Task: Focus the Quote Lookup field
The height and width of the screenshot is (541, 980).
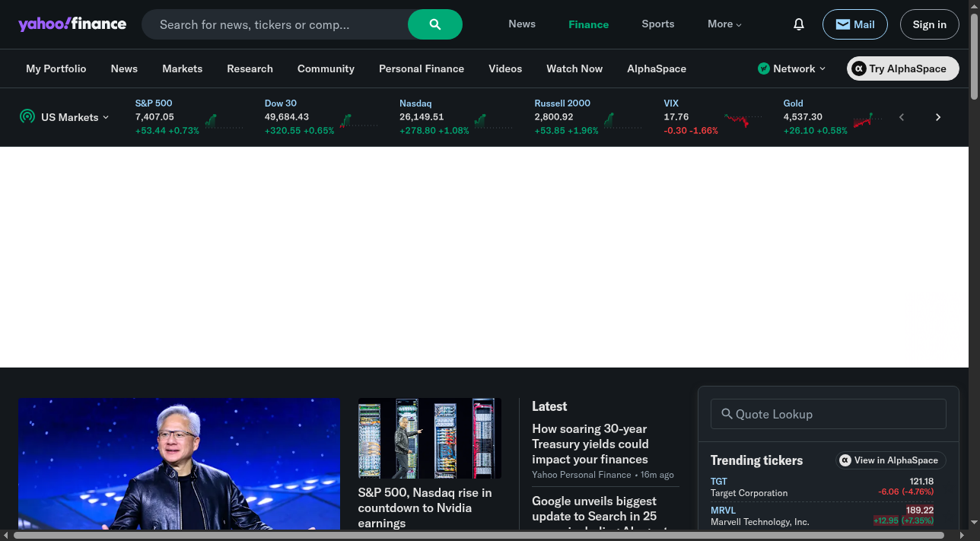Action: click(829, 414)
